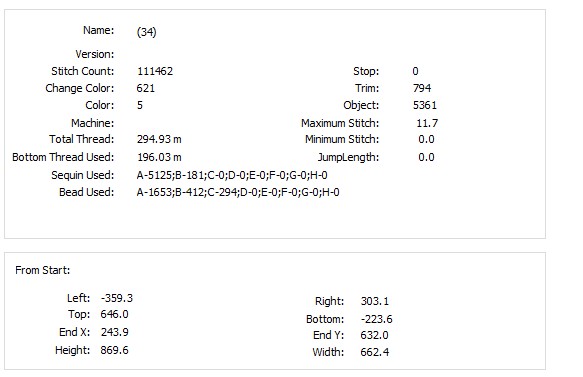Click the JumpLength value 0.0
The height and width of the screenshot is (377, 583).
pyautogui.click(x=426, y=157)
